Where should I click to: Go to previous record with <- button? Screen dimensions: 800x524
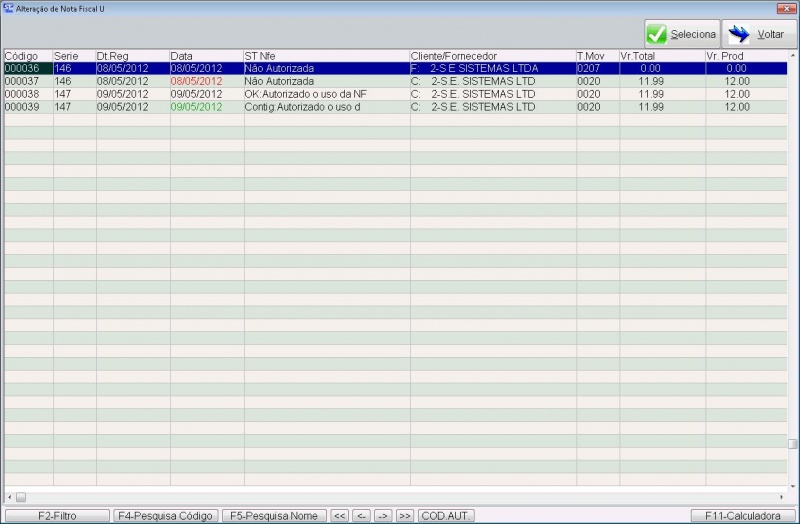(362, 516)
